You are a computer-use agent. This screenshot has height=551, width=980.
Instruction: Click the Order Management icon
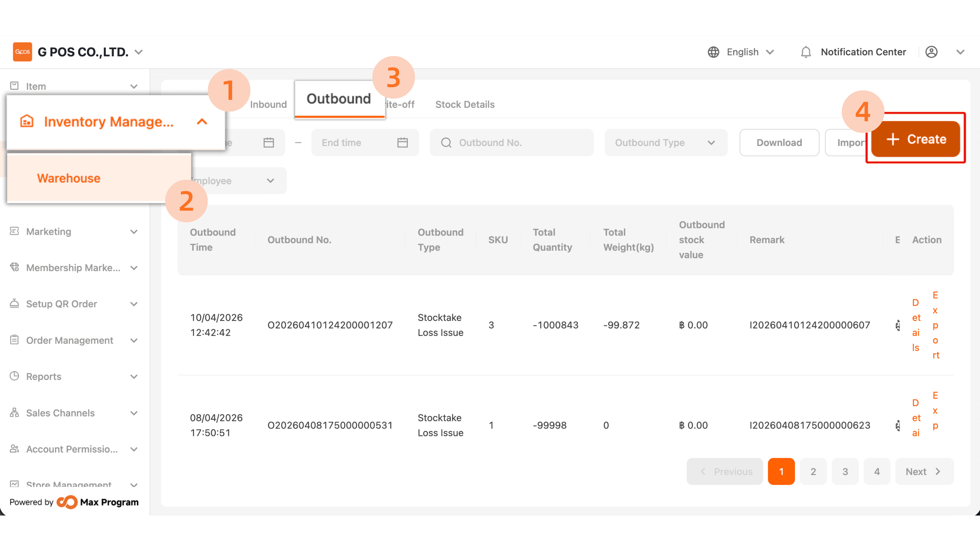pos(14,340)
